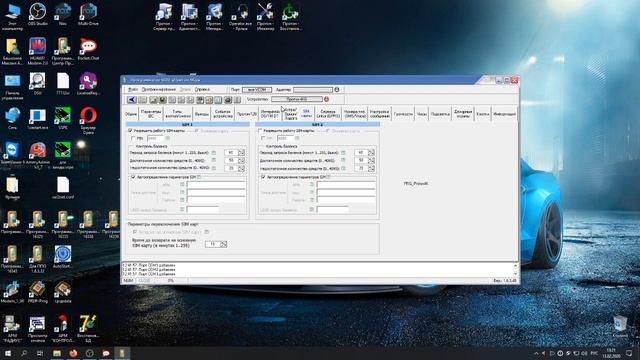Image resolution: width=640 pixels, height=360 pixels.
Task: Open the Файл menu
Action: click(133, 89)
